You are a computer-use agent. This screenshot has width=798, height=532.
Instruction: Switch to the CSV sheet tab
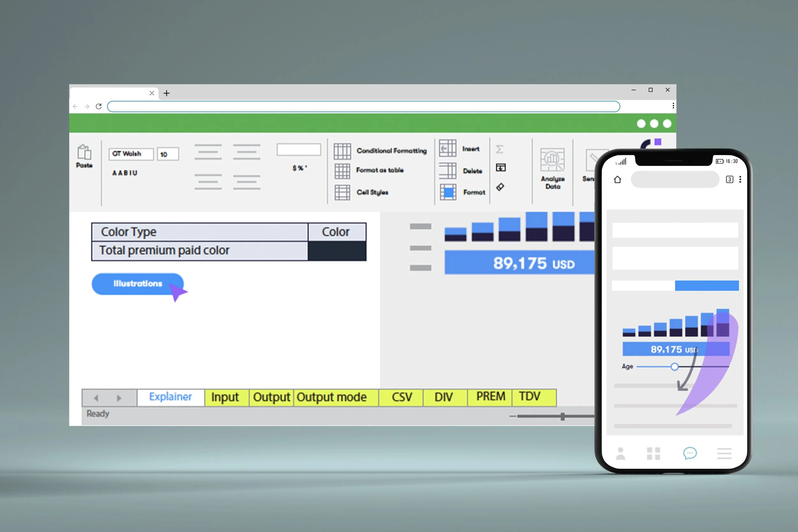pyautogui.click(x=401, y=397)
